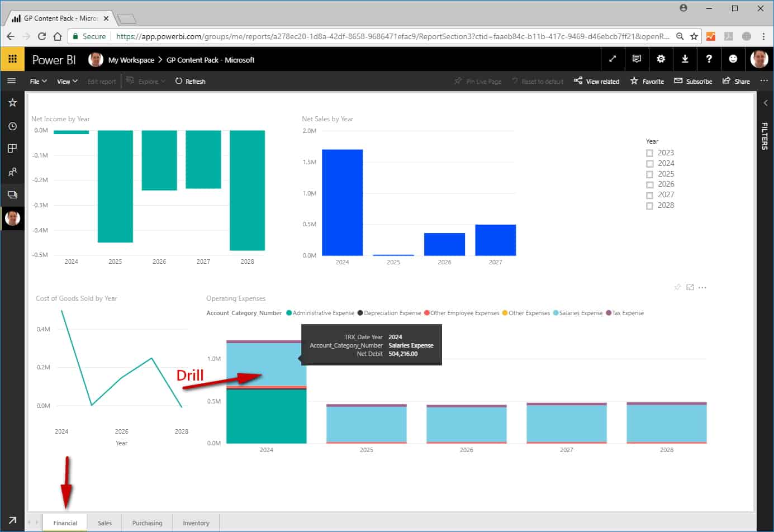Open the View dropdown menu
This screenshot has height=532, width=774.
pyautogui.click(x=67, y=82)
